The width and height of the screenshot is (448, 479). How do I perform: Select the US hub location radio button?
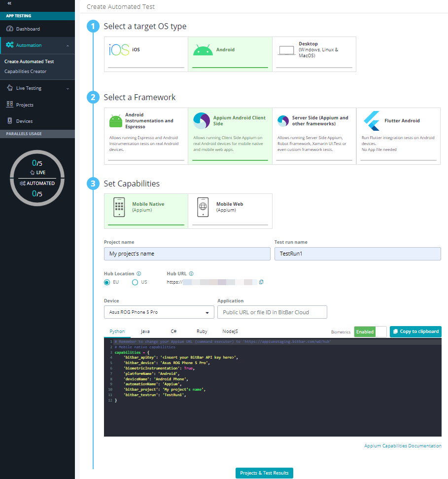click(x=135, y=282)
